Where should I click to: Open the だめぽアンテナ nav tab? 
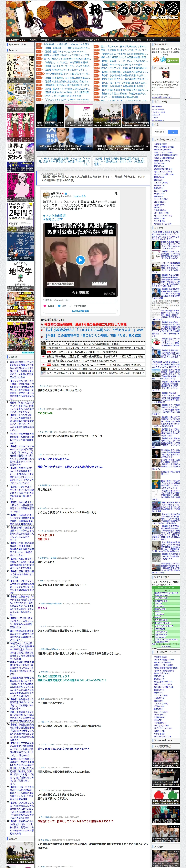[48, 40]
